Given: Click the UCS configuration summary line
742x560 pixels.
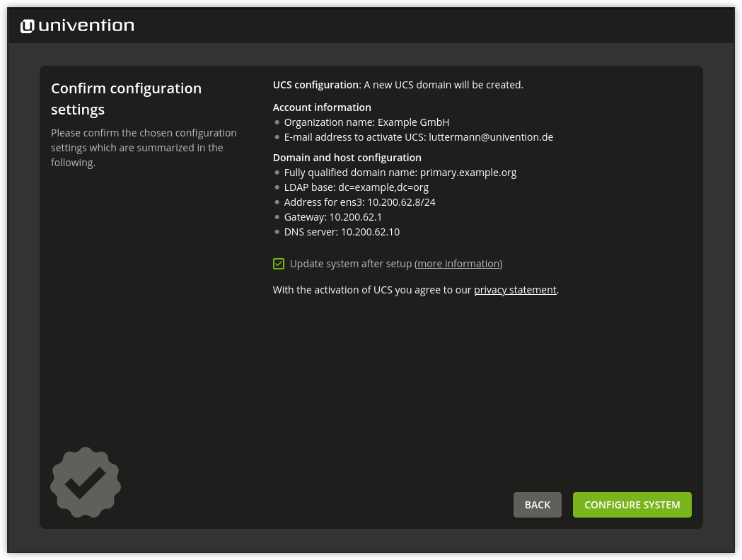Looking at the screenshot, I should [398, 84].
